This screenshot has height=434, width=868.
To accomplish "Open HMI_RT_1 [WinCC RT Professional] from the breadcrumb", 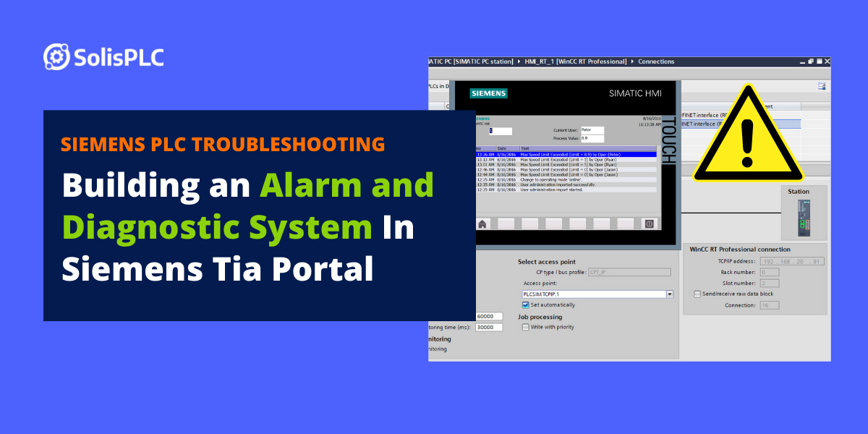I will (x=575, y=61).
